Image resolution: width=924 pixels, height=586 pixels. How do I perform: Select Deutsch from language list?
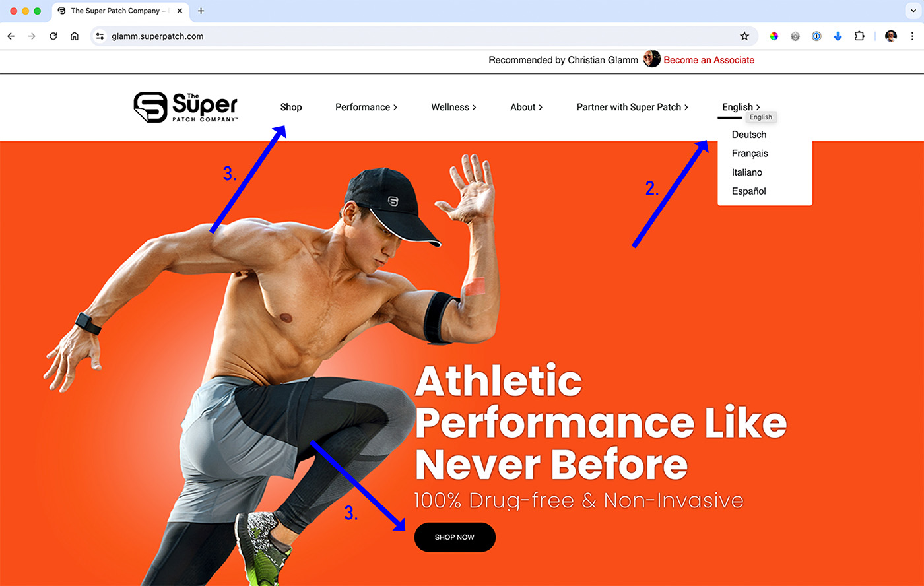click(x=749, y=135)
